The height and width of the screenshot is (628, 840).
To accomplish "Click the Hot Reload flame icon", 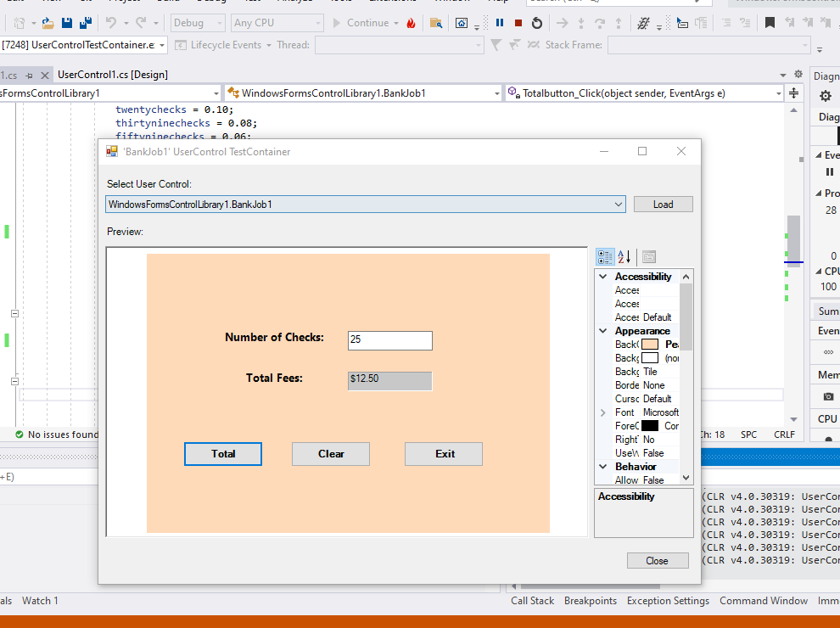I will [x=411, y=23].
